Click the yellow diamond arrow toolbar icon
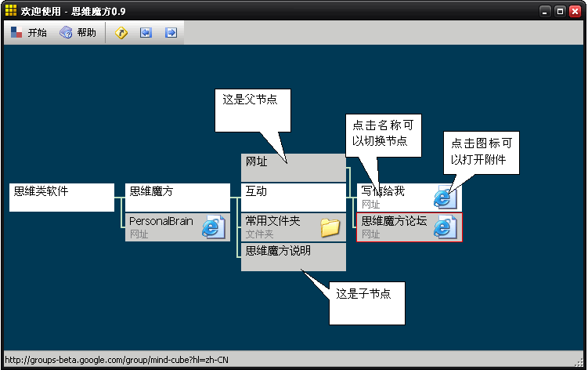The width and height of the screenshot is (588, 370). pos(121,33)
